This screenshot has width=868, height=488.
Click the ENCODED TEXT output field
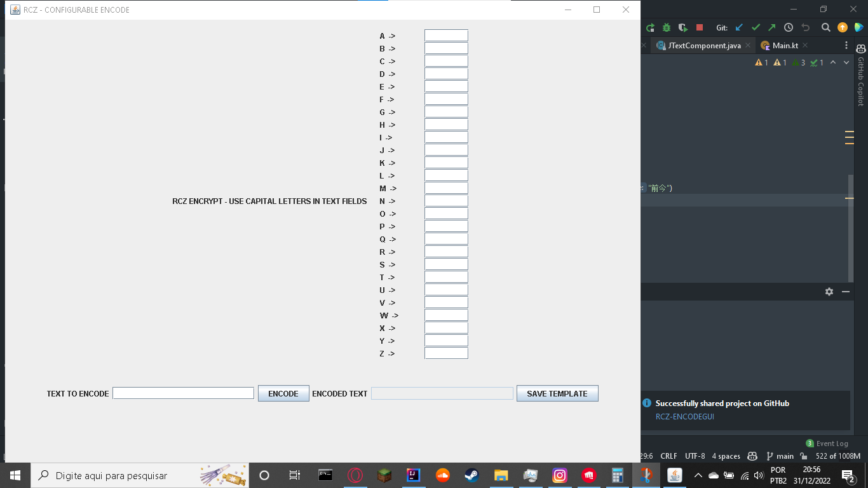tap(442, 393)
